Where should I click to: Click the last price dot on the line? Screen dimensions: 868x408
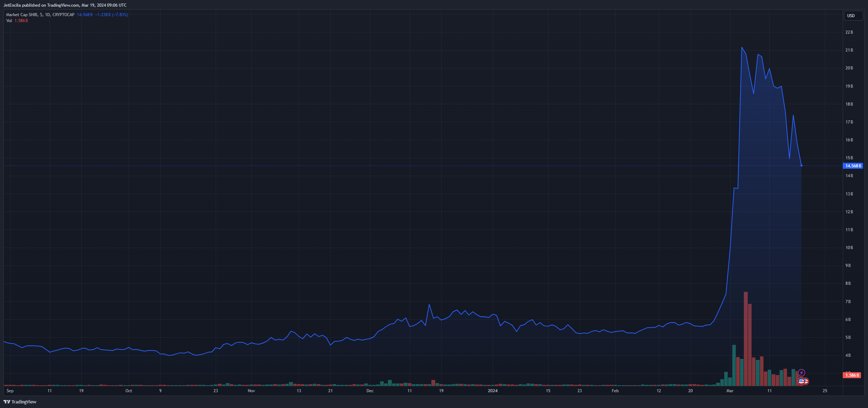tap(801, 166)
